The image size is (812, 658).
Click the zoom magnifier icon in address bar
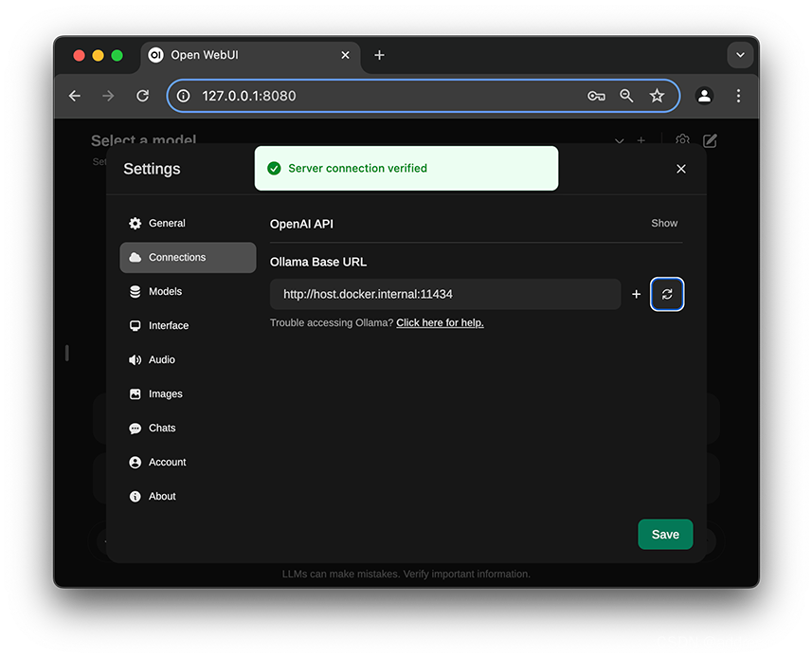pos(626,96)
